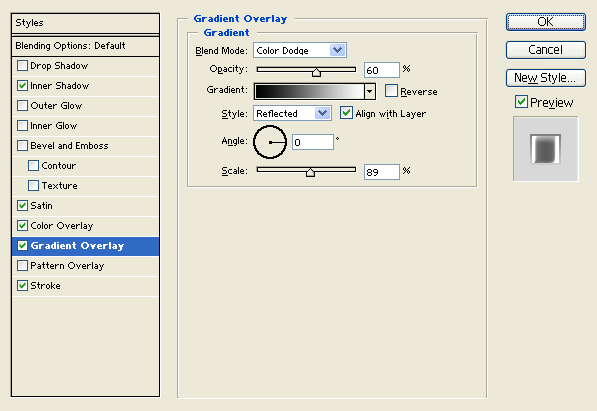Click the Angle dial control
Screen dimensions: 597x411
point(270,142)
